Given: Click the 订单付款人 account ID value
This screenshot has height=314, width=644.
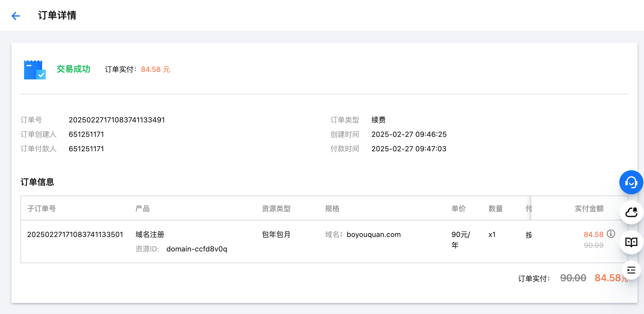Looking at the screenshot, I should click(x=86, y=149).
